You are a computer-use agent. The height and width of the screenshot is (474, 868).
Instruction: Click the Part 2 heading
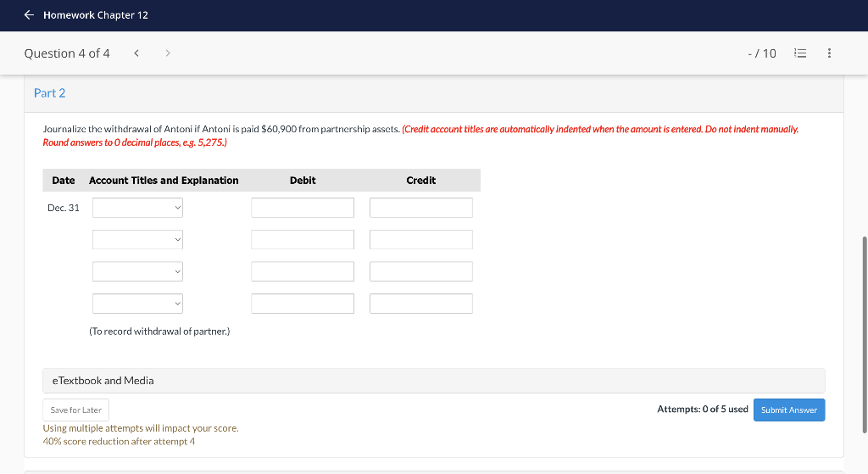click(50, 93)
